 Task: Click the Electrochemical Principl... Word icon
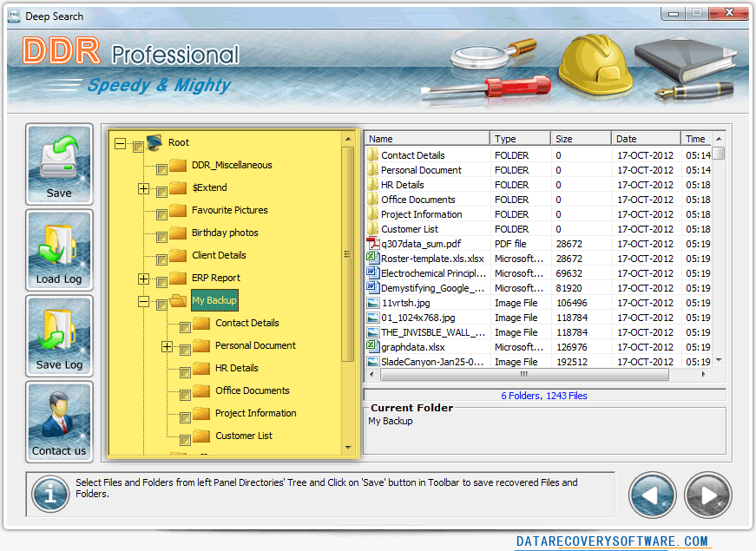pos(372,272)
